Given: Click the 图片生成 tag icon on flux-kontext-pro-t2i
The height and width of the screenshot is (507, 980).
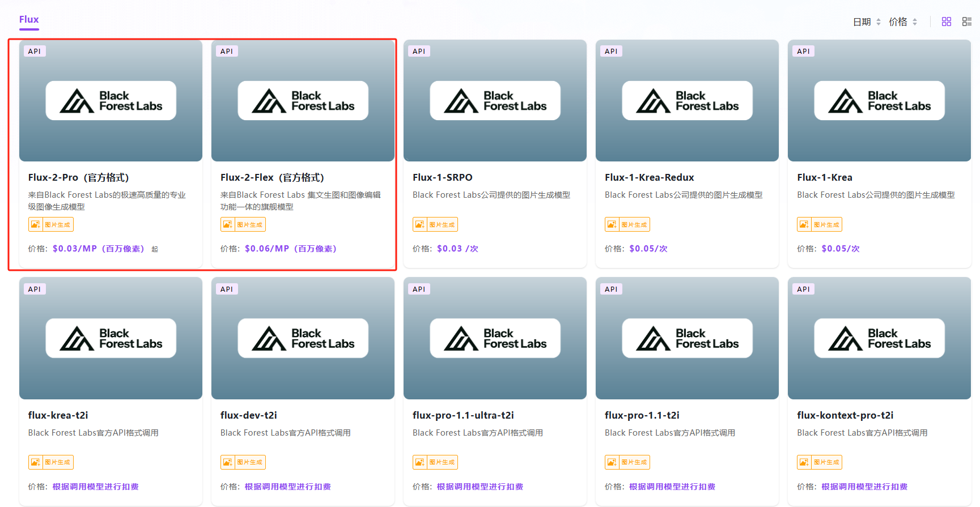Looking at the screenshot, I should pos(804,462).
